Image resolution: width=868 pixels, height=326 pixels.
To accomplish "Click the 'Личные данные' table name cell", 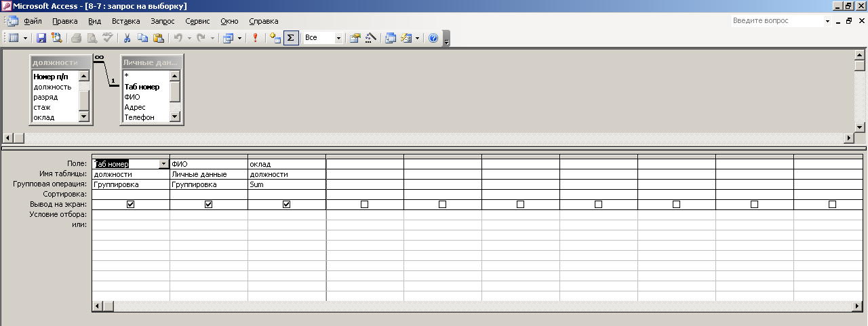I will (209, 174).
